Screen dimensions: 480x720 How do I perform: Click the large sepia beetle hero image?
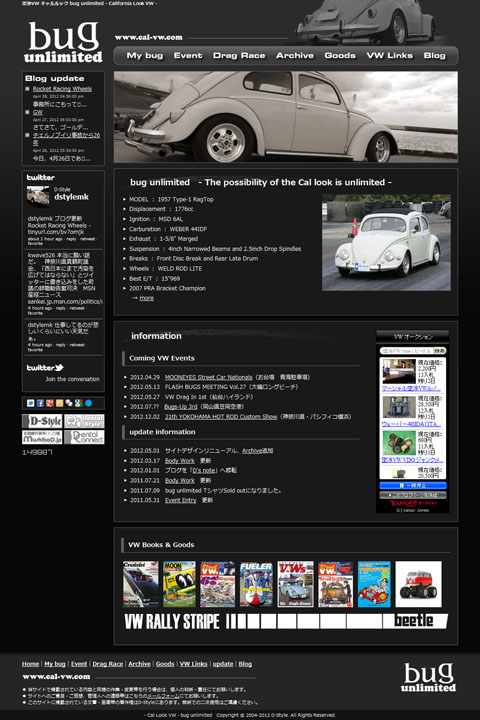(x=286, y=117)
